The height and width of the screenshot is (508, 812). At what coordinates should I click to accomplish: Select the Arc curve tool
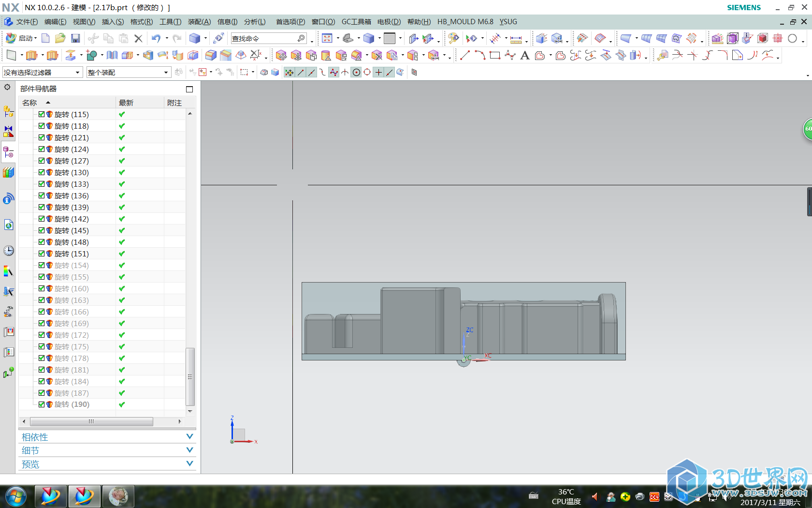pyautogui.click(x=480, y=56)
